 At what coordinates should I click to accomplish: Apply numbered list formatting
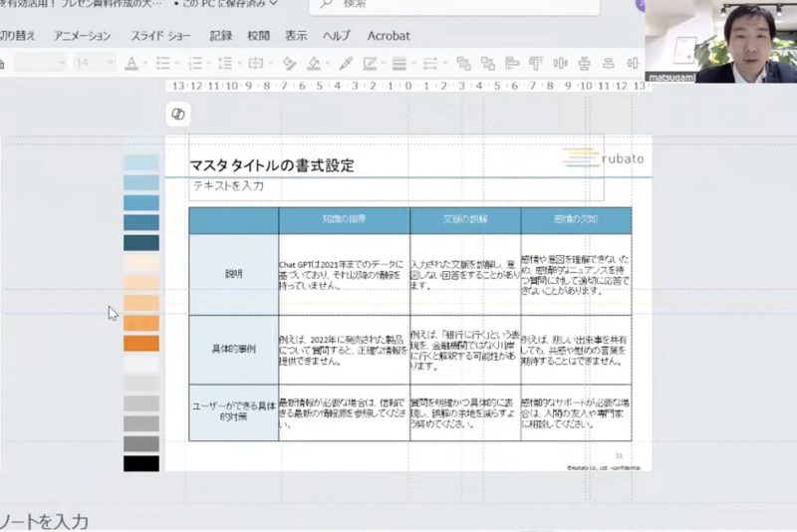pos(193,63)
